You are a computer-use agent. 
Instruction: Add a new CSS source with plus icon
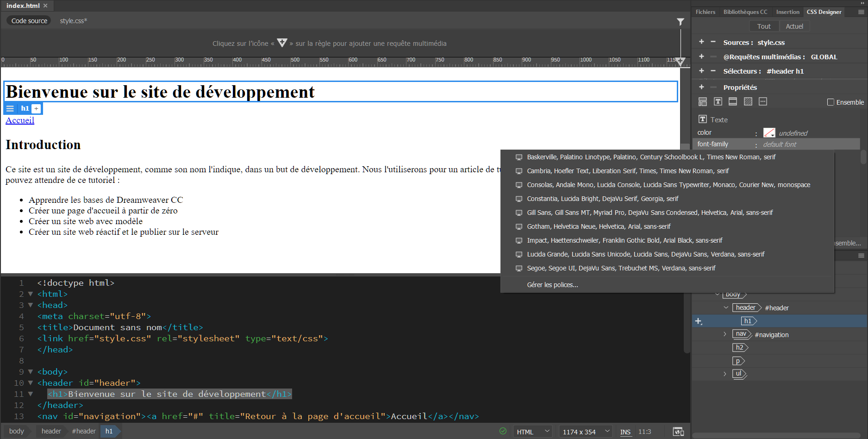coord(701,42)
